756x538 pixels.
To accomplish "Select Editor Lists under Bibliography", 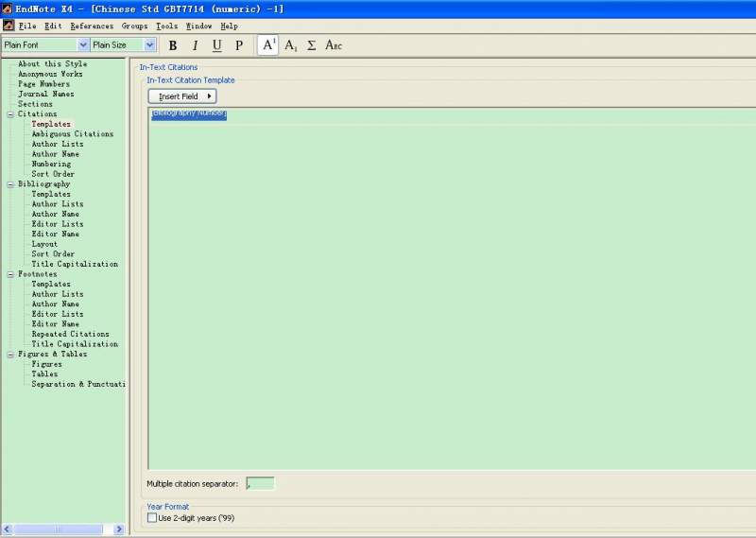I will pyautogui.click(x=58, y=224).
